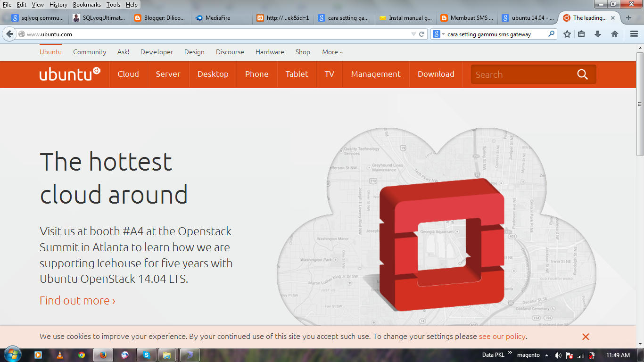Open the TV section
The height and width of the screenshot is (362, 644).
330,74
